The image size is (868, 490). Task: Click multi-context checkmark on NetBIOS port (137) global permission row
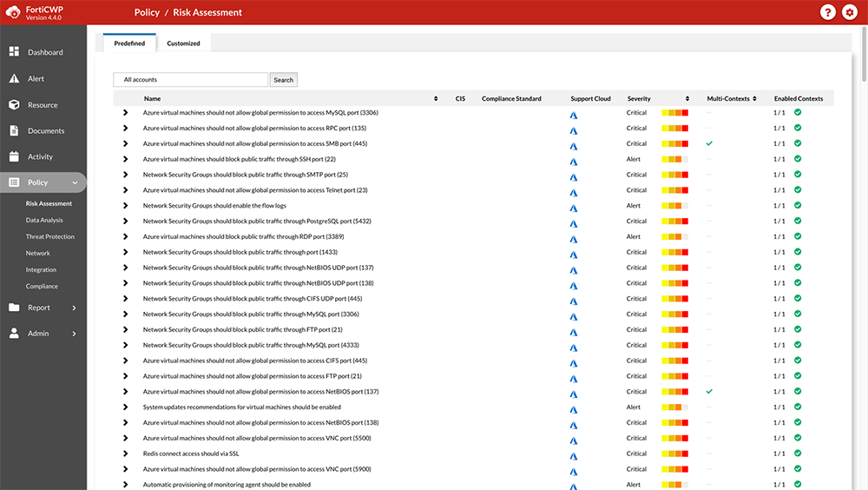click(709, 391)
